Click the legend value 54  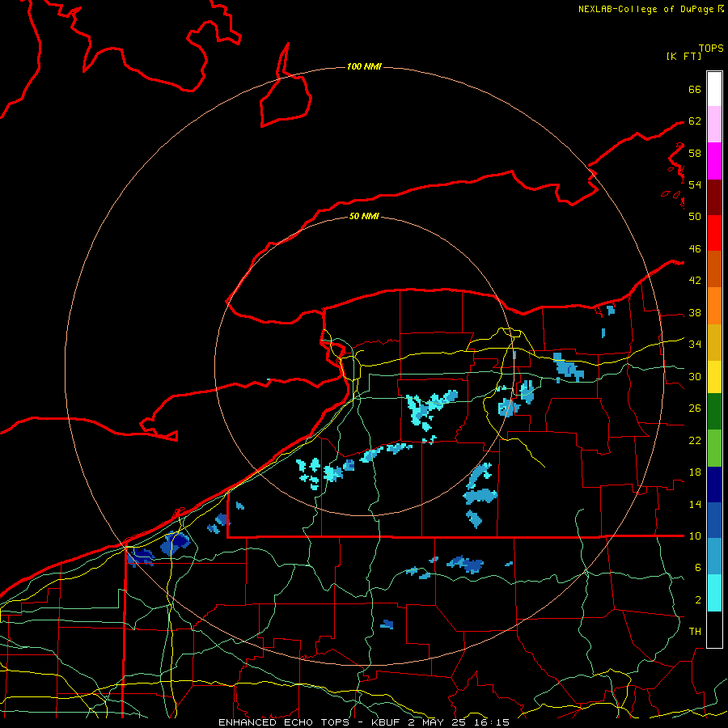tap(695, 184)
